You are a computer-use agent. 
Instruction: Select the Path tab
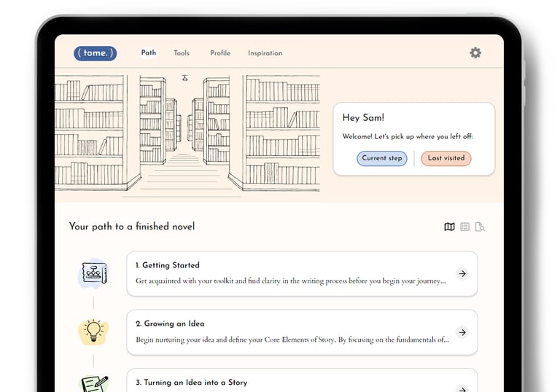click(149, 53)
